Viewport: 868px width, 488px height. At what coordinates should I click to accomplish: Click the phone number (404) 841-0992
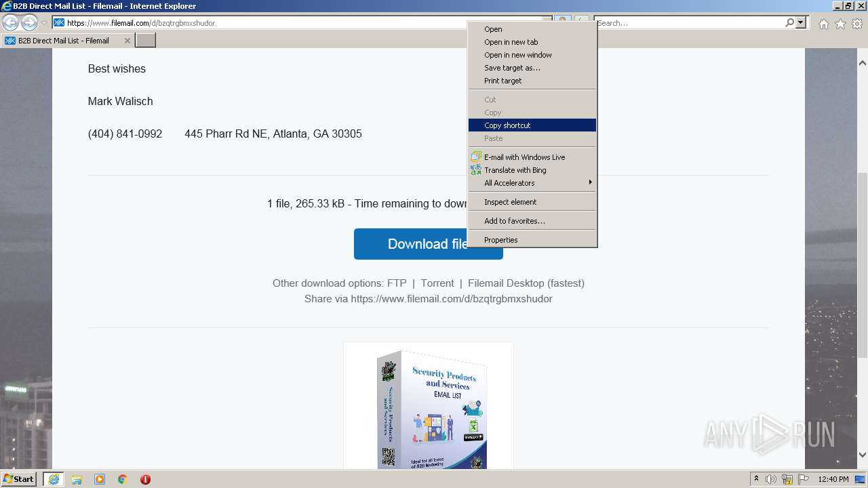coord(125,134)
